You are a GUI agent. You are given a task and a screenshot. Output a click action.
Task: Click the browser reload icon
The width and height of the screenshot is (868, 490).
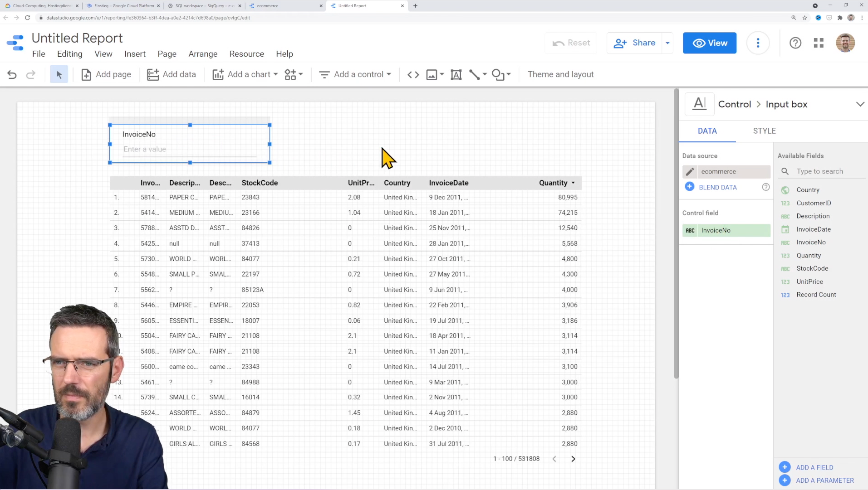[x=27, y=18]
